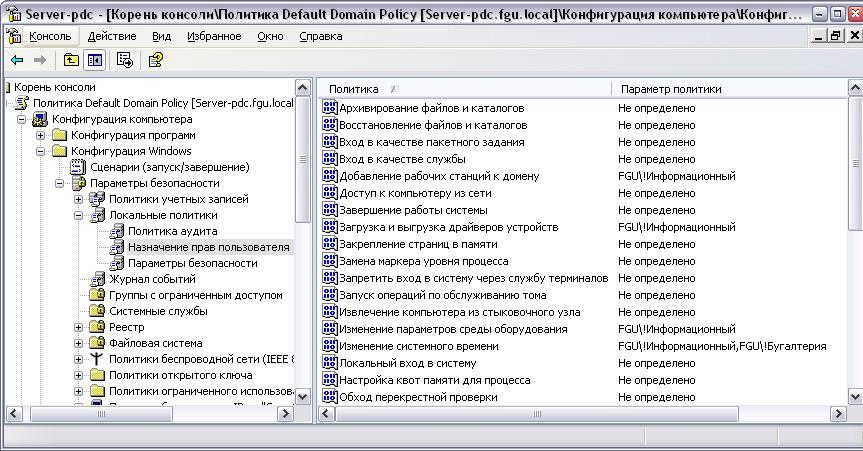Click the Политика аудита icon in the tree
The width and height of the screenshot is (863, 451).
(x=116, y=231)
